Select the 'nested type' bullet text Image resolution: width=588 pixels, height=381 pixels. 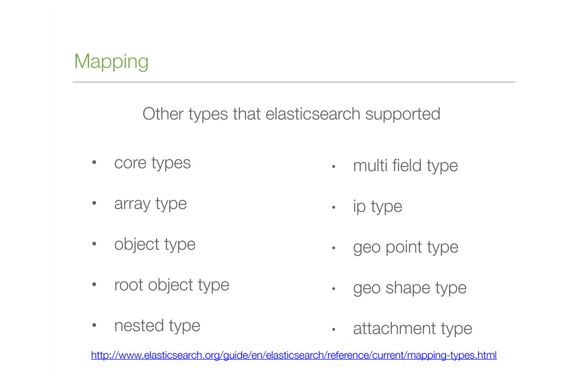tap(157, 326)
